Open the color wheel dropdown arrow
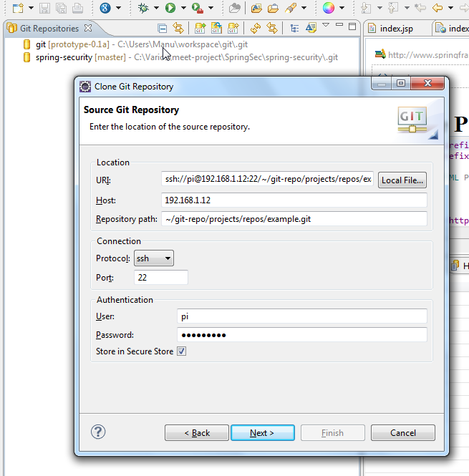The height and width of the screenshot is (476, 469). 342,8
